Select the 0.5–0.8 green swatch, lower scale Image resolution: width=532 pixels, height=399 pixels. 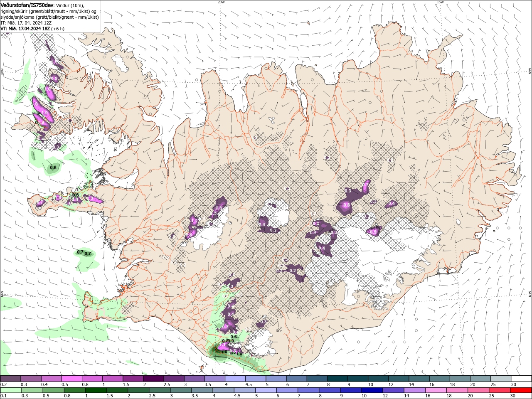coord(53,390)
